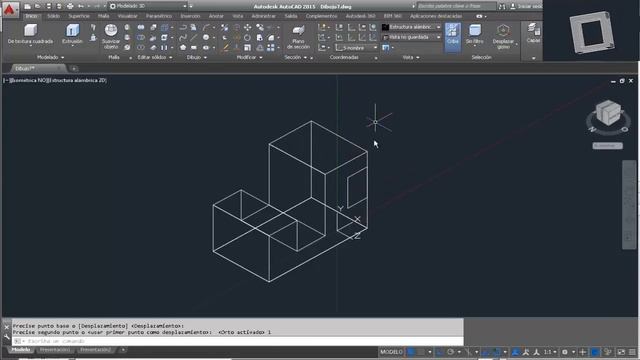This screenshot has width=640, height=360.
Task: Open the Vista no guardada view dropdown
Action: (x=411, y=37)
